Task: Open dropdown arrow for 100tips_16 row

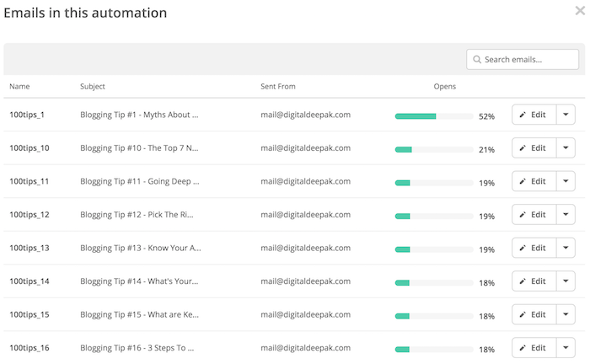Action: 566,347
